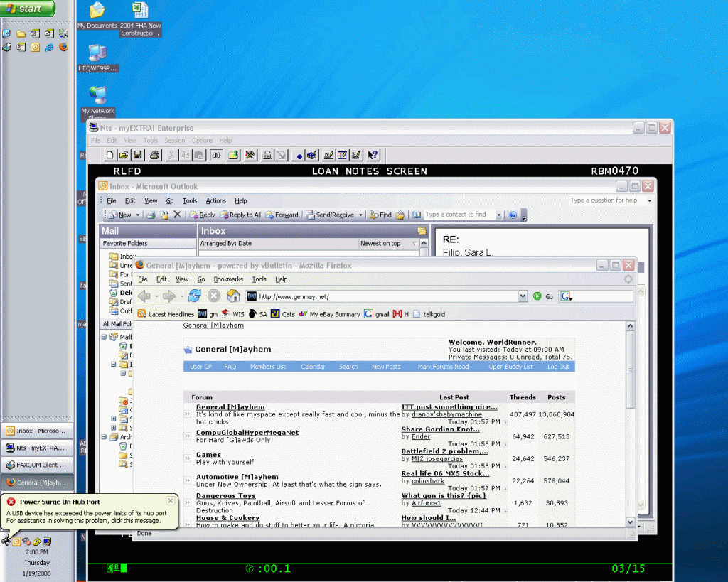Launch Internet Explorer from Quick Launch

[49, 48]
